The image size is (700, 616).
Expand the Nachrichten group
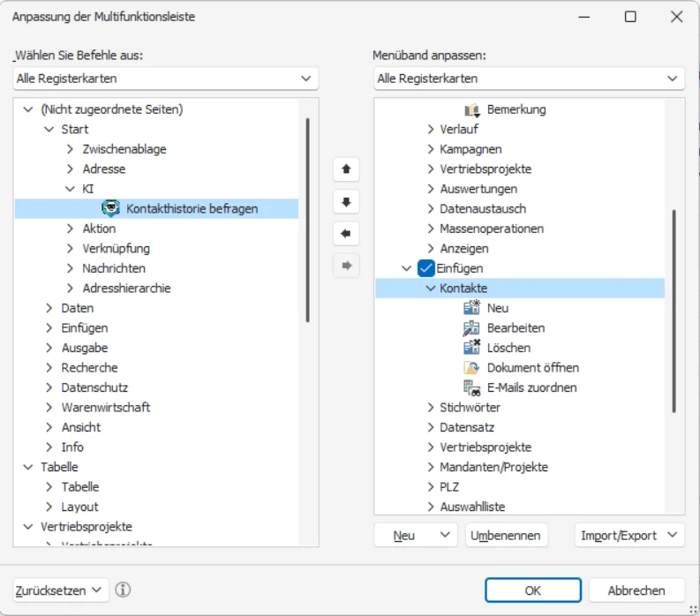70,268
